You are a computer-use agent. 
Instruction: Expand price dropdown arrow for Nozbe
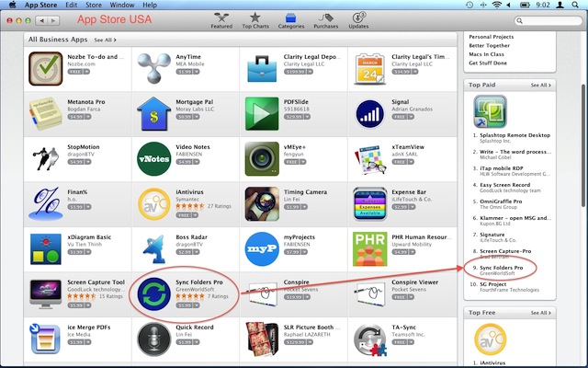tap(86, 72)
